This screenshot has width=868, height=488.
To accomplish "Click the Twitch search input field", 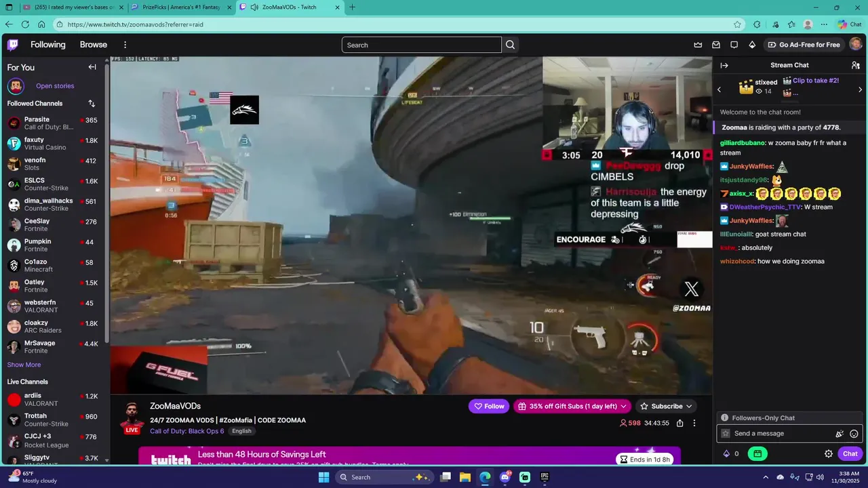I will [421, 45].
